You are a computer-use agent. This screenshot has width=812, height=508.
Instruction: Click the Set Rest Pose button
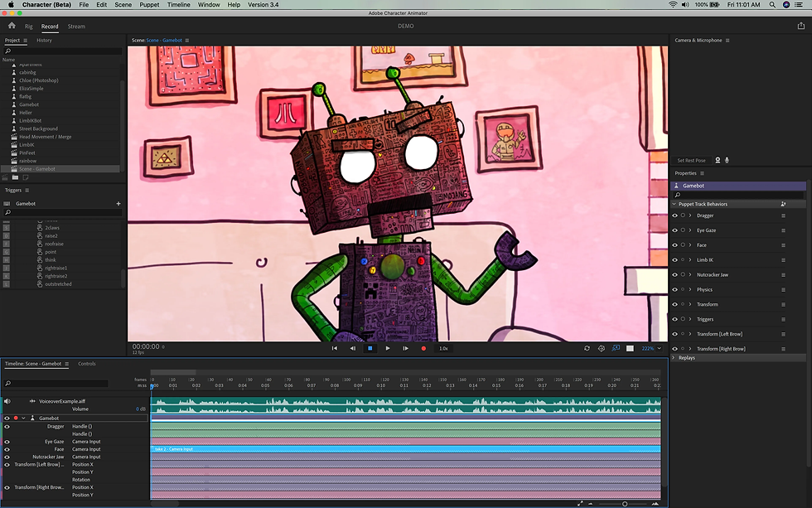(691, 161)
